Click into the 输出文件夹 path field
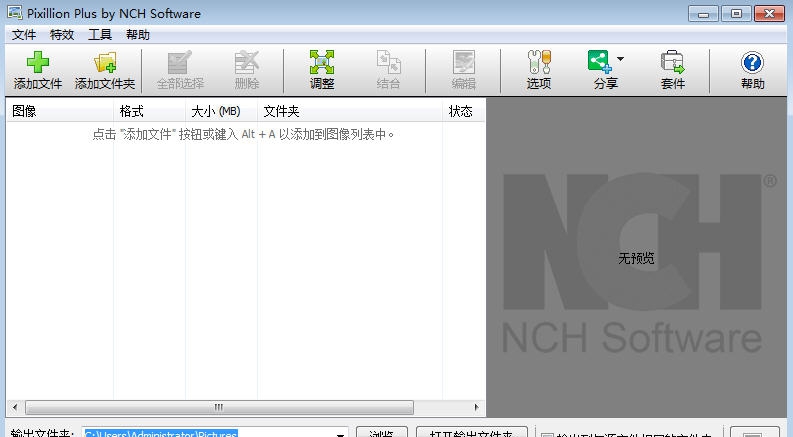793x437 pixels. click(x=214, y=433)
